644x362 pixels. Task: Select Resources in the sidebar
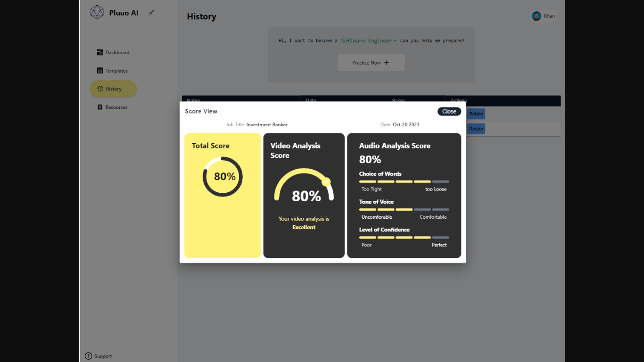pos(116,107)
